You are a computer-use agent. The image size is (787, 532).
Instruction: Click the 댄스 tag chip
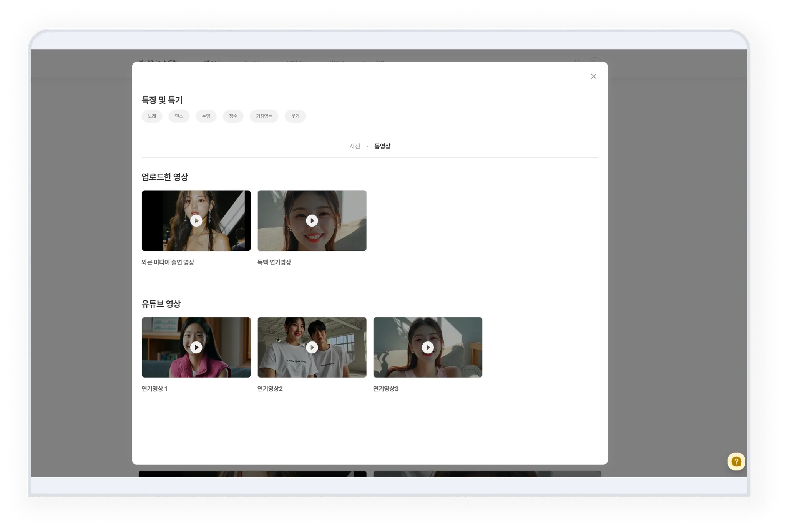(179, 116)
